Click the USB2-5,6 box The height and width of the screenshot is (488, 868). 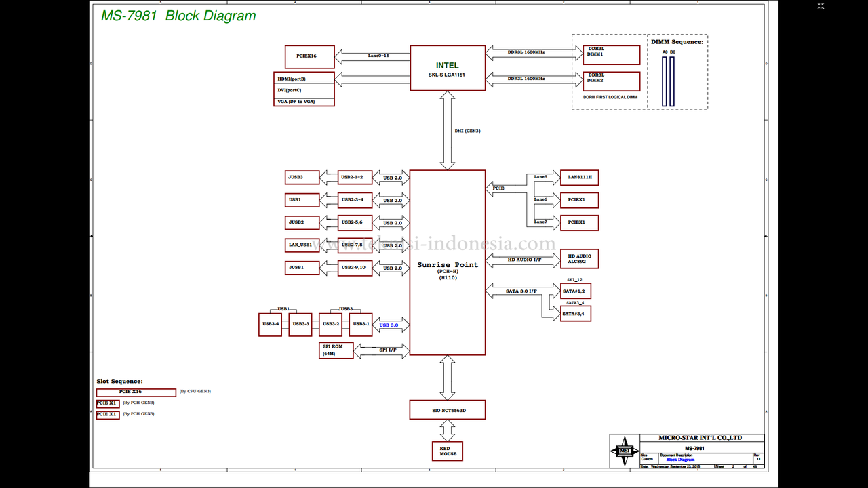coord(355,222)
